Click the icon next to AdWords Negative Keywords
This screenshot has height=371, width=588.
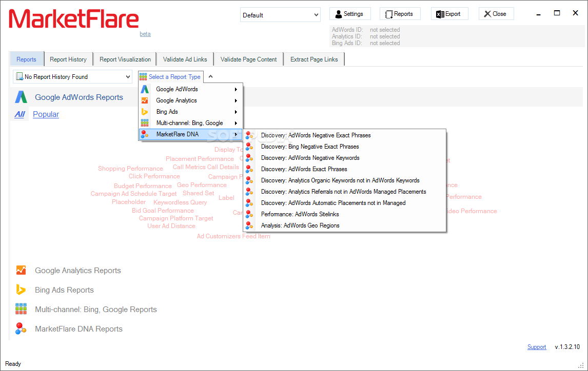tap(249, 158)
